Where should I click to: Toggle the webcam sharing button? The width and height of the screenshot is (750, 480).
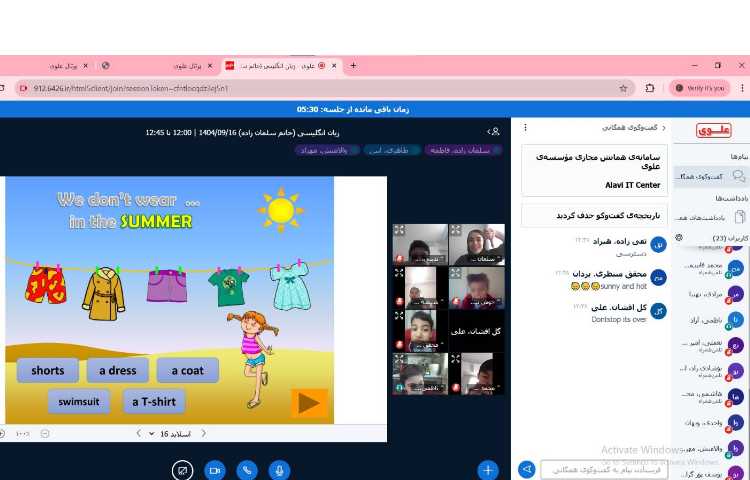(x=214, y=469)
